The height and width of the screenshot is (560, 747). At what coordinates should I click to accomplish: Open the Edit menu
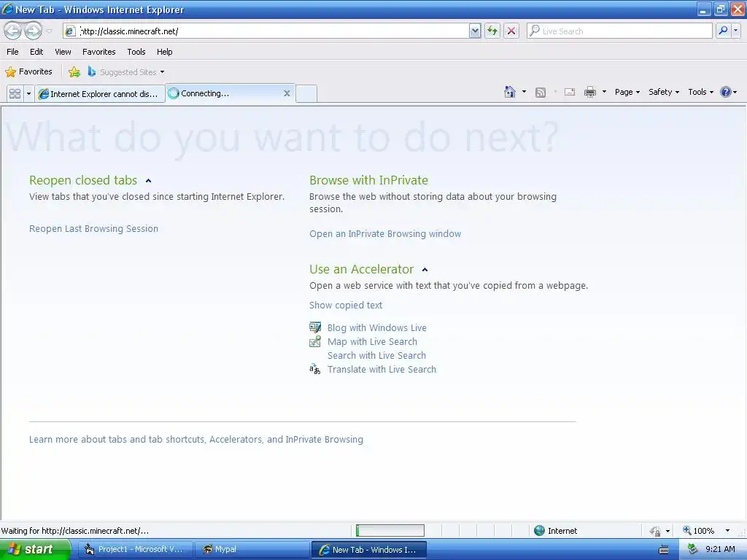click(x=36, y=52)
